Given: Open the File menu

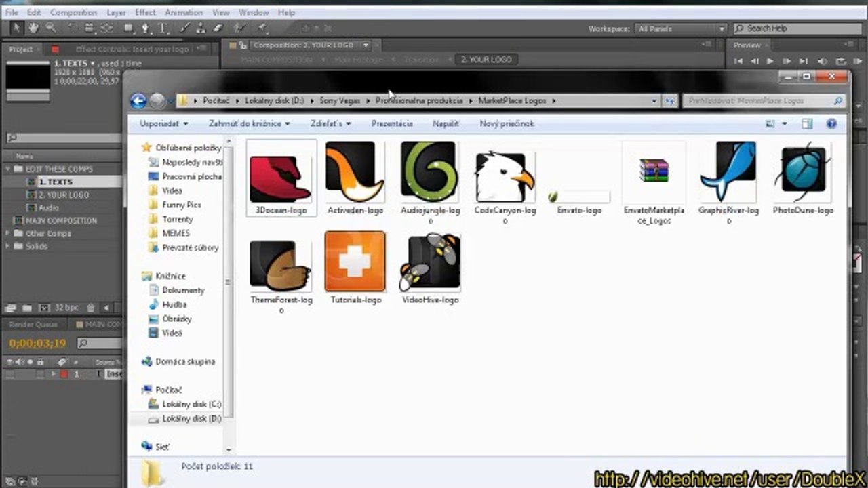Looking at the screenshot, I should [x=12, y=12].
